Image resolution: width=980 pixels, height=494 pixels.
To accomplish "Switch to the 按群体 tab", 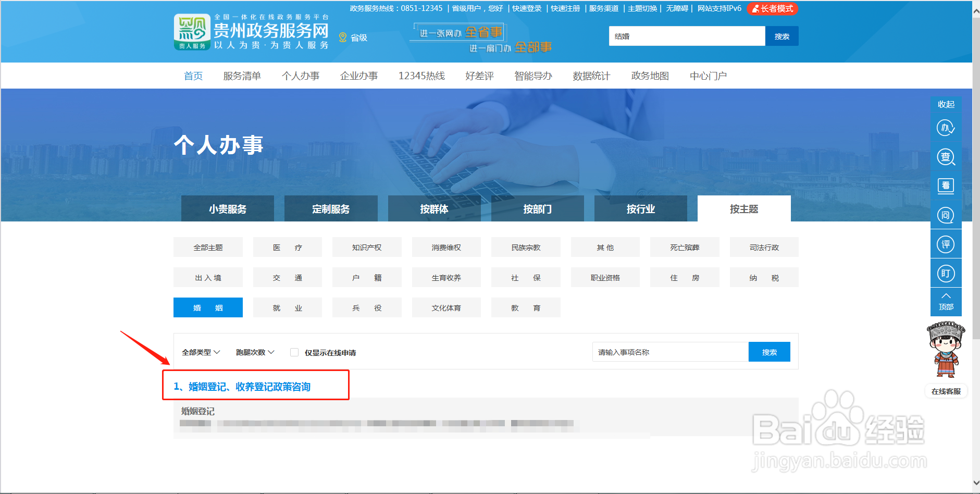I will (434, 208).
